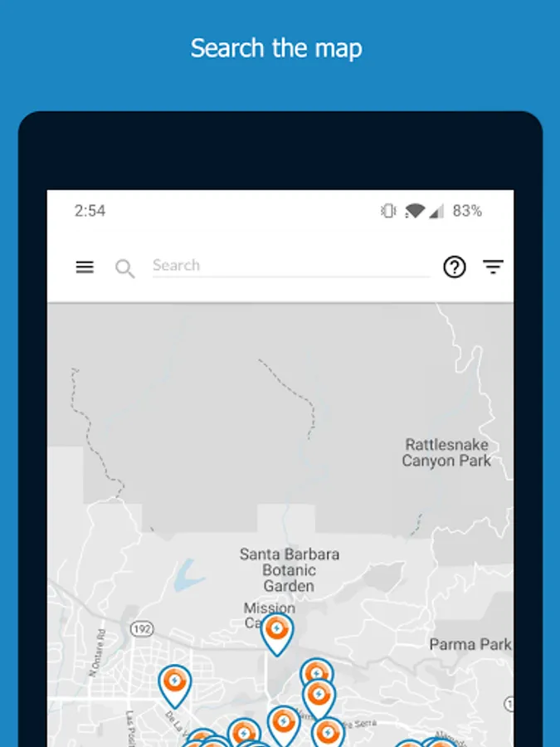The width and height of the screenshot is (560, 747).
Task: Select charging pin near Mission Canyon
Action: (x=277, y=634)
